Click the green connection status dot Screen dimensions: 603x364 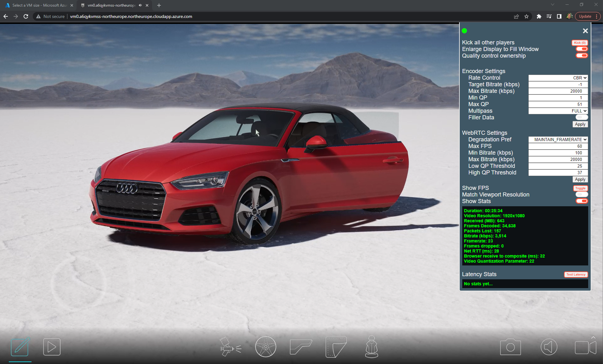[464, 31]
